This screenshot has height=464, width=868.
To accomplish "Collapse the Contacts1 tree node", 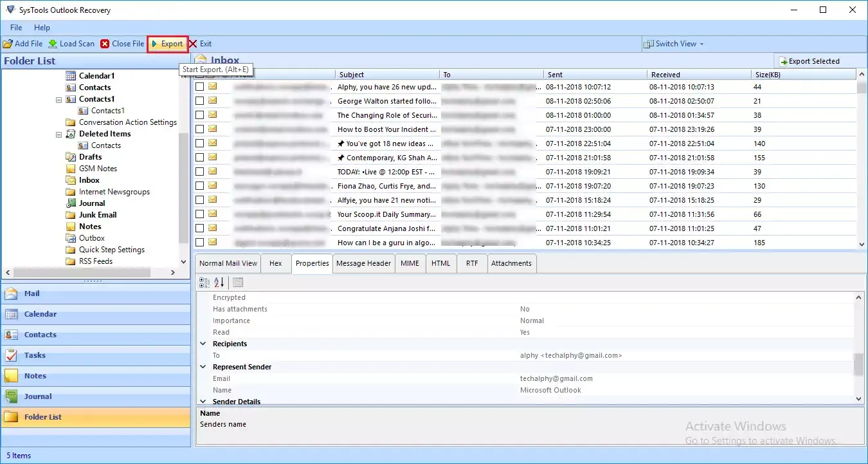I will pos(59,99).
